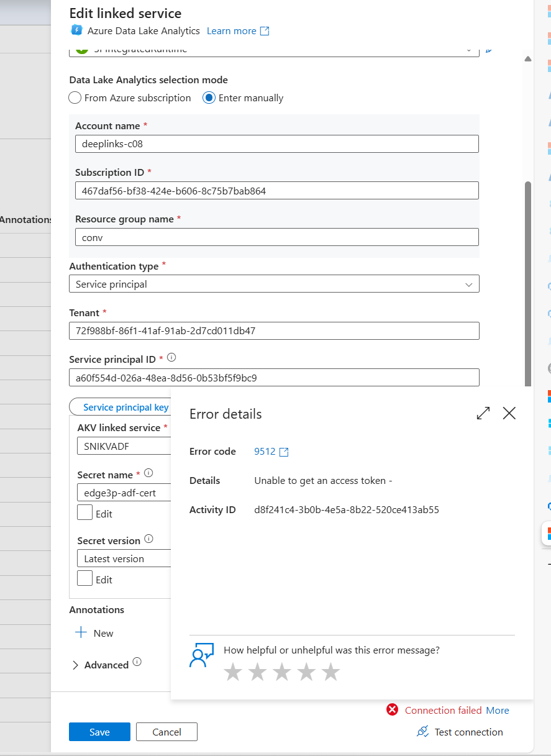Rate error message one star
551x756 pixels.
pos(233,672)
